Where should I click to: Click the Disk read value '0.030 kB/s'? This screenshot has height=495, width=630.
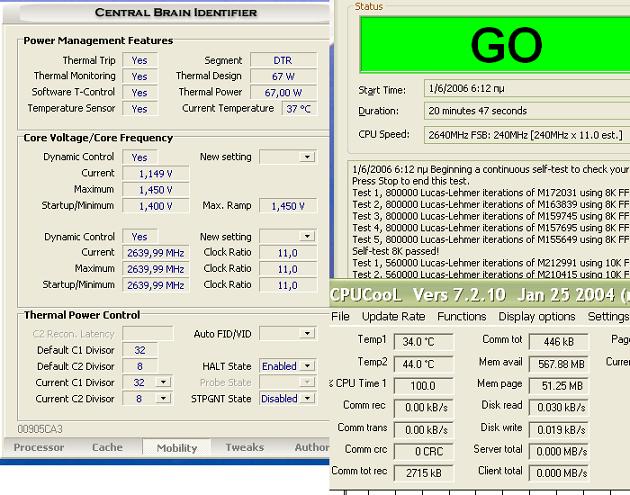click(x=558, y=407)
